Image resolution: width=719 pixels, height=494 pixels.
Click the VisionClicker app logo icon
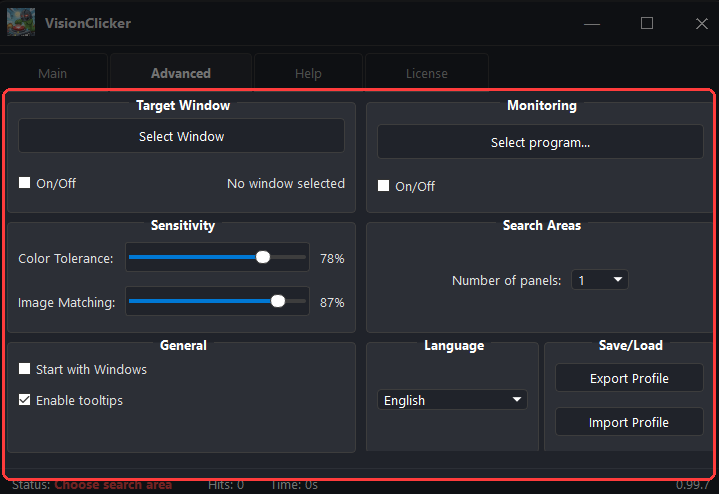(x=21, y=22)
